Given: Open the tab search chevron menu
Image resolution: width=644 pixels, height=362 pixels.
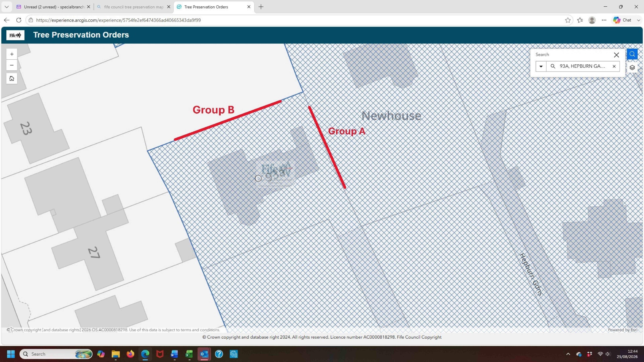Looking at the screenshot, I should pos(7,7).
